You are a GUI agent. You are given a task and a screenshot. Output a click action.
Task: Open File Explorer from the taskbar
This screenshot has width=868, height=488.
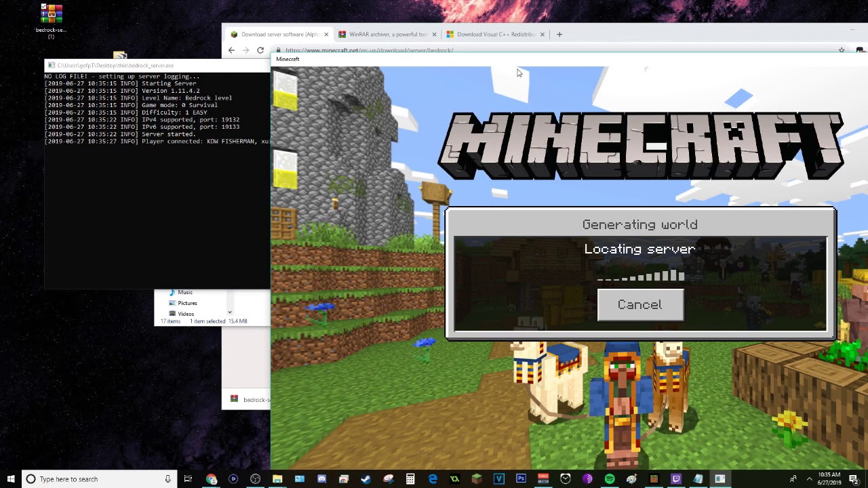tap(277, 479)
